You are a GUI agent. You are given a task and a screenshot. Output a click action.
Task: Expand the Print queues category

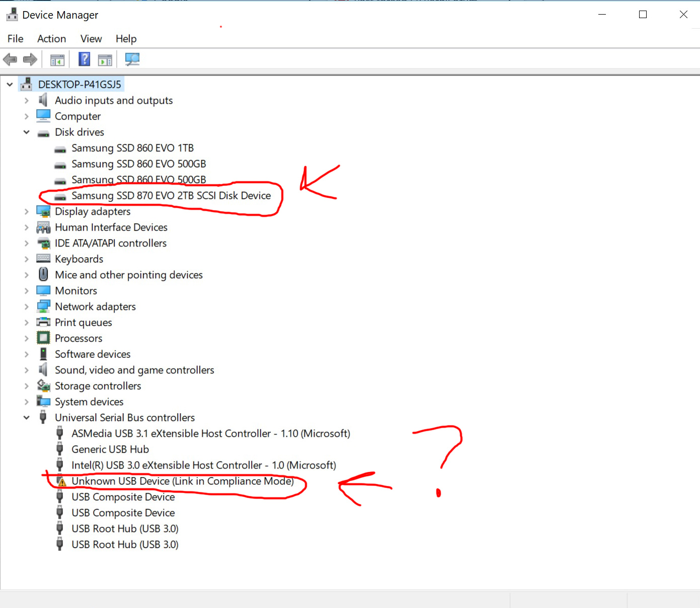[x=26, y=322]
